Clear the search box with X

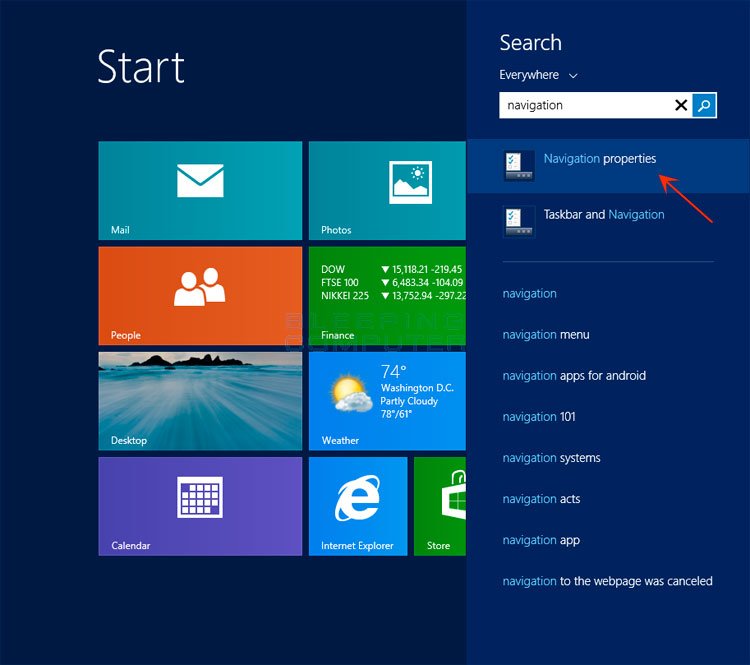tap(681, 105)
